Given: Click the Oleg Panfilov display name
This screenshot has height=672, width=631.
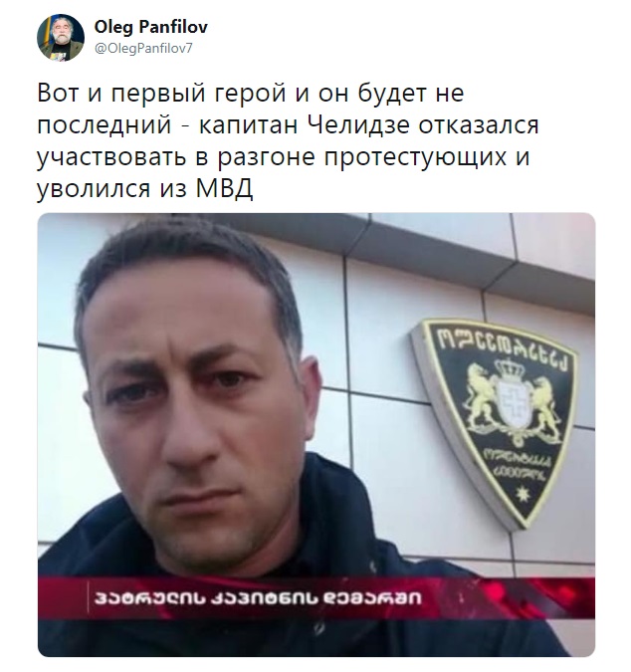Looking at the screenshot, I should click(x=151, y=27).
